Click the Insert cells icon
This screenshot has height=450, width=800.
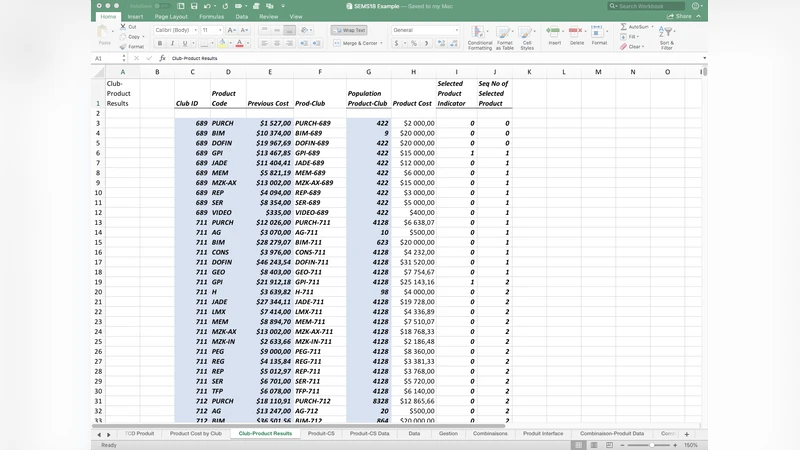click(555, 32)
